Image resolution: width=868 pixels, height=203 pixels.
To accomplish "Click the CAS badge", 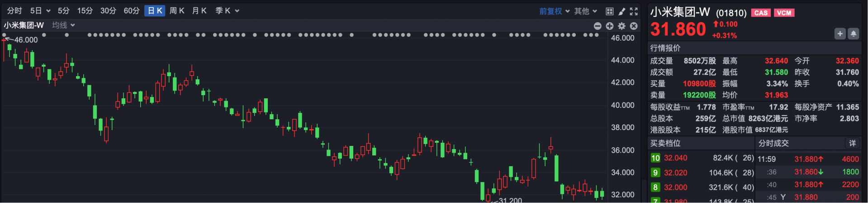I will tap(760, 13).
